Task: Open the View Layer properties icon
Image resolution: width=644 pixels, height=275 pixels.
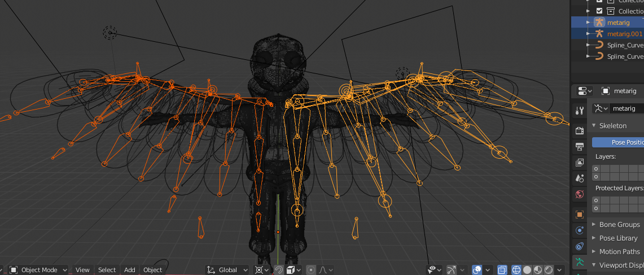Action: point(580,163)
